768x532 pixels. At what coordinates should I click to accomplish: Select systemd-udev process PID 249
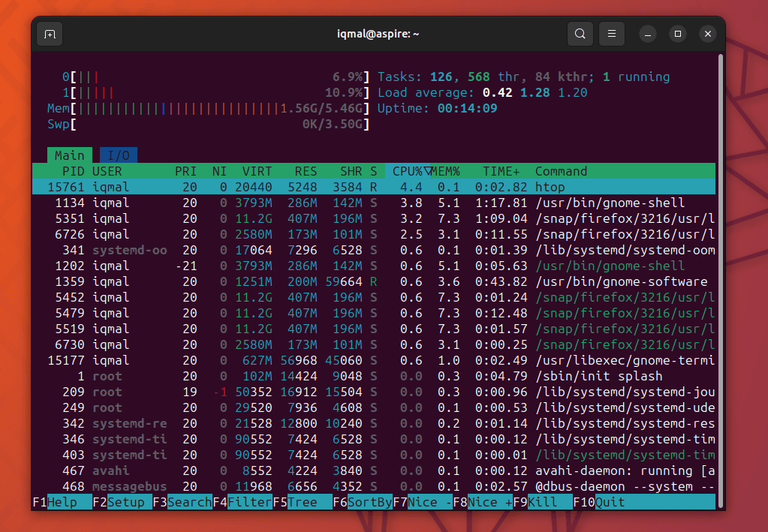374,407
